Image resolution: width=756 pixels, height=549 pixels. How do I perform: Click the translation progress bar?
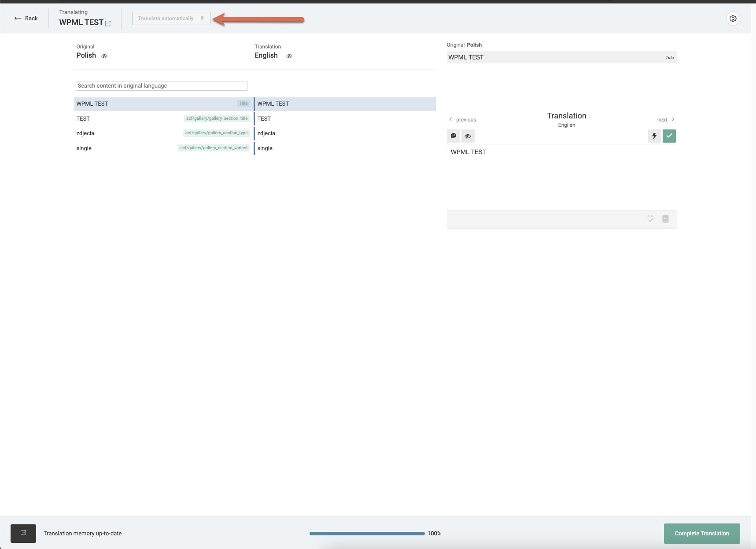(x=367, y=534)
